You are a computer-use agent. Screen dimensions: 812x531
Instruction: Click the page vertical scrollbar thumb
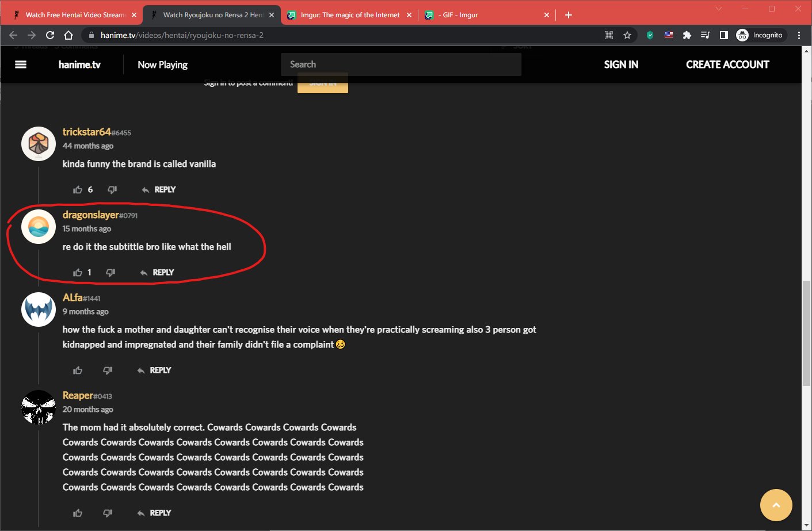click(806, 333)
